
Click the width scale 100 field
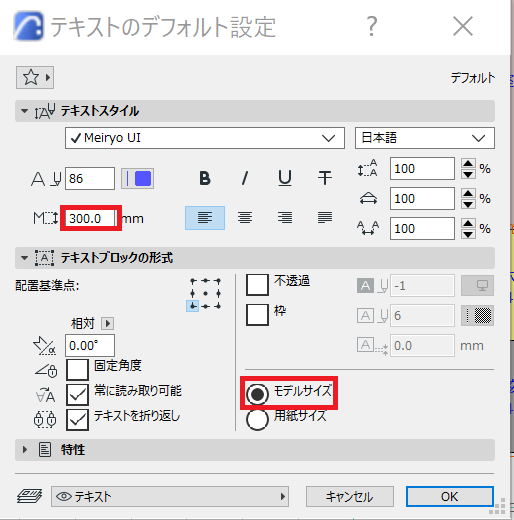tap(422, 199)
